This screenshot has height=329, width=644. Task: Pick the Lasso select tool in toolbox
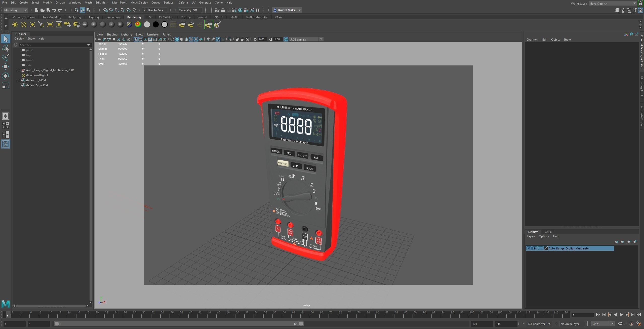(x=6, y=48)
